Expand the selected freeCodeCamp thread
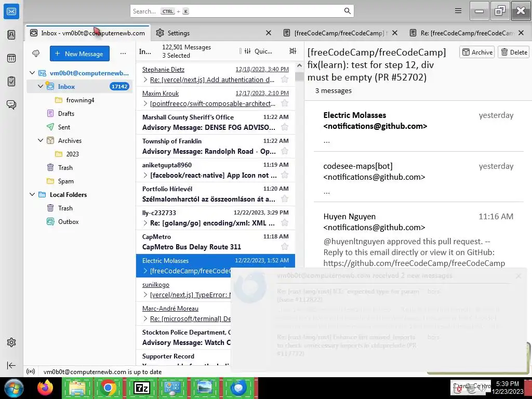The image size is (532, 399). 145,271
